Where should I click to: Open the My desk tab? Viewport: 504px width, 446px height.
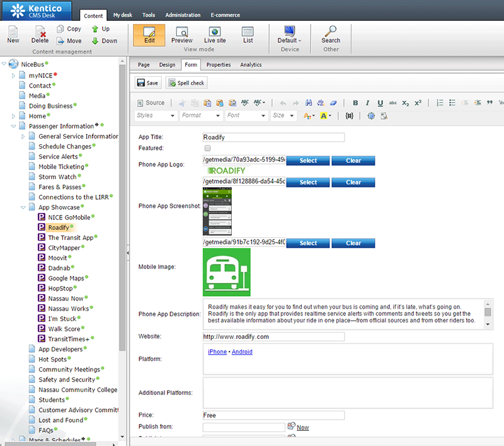pyautogui.click(x=122, y=15)
